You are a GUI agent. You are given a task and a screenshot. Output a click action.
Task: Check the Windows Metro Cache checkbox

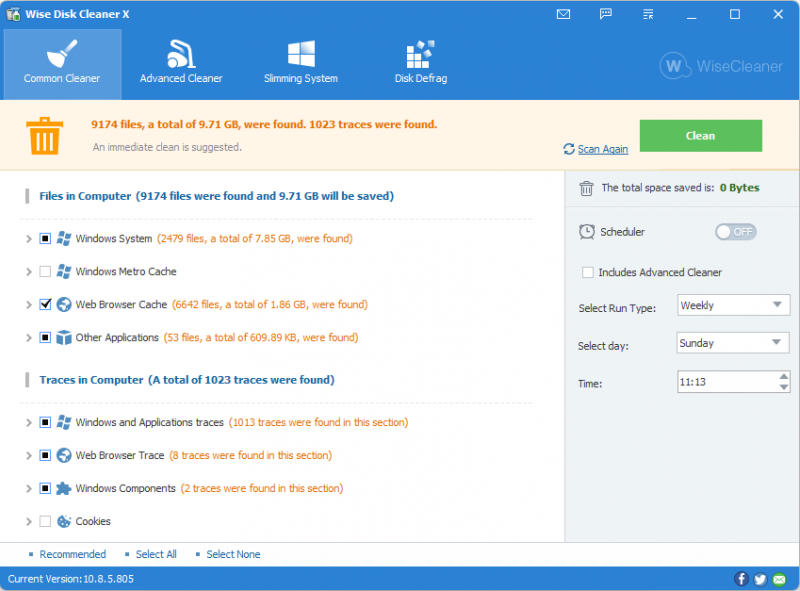[45, 272]
